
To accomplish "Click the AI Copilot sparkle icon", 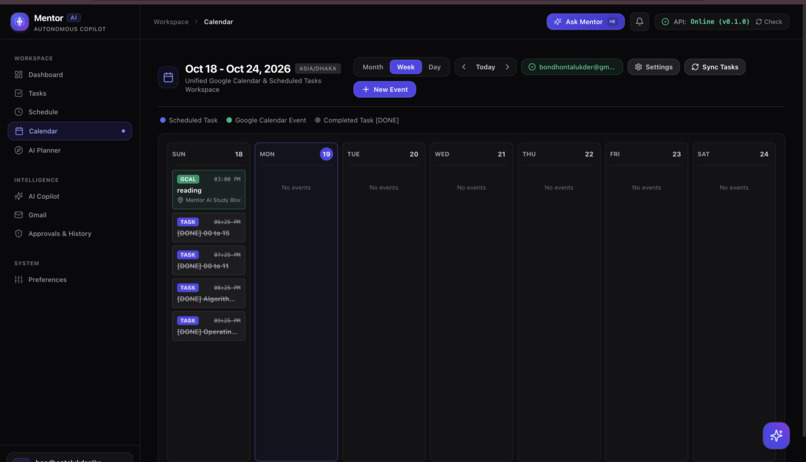I will tap(19, 196).
